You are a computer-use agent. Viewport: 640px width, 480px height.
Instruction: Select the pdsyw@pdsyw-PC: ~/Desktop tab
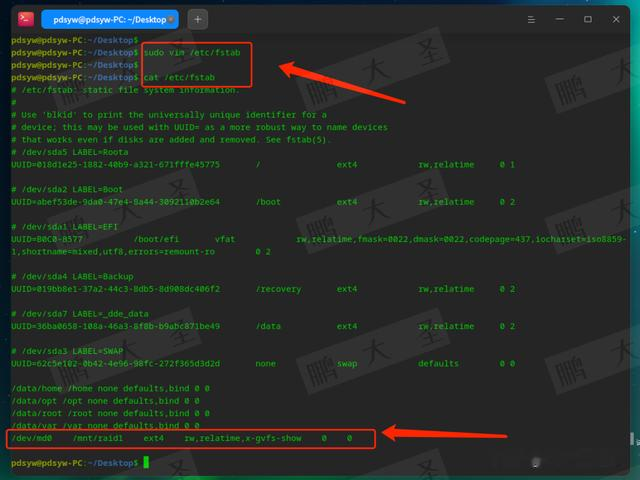(110, 20)
